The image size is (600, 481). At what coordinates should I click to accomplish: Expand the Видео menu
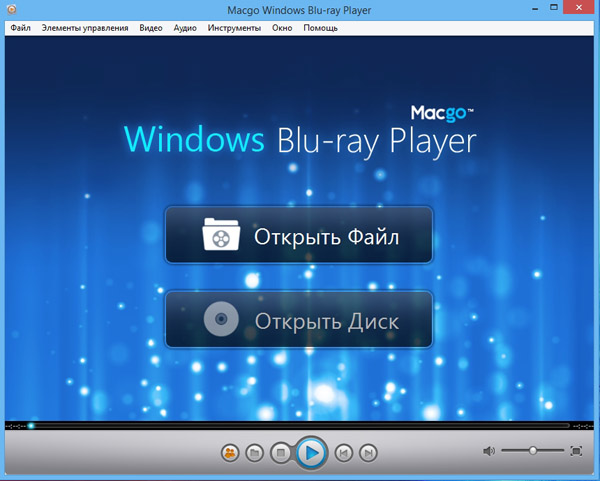click(151, 28)
